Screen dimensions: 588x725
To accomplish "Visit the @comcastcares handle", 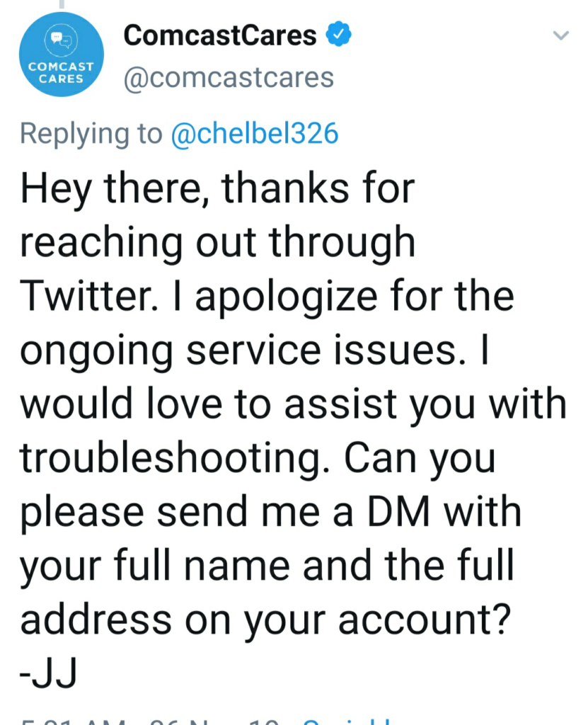I will [x=229, y=77].
